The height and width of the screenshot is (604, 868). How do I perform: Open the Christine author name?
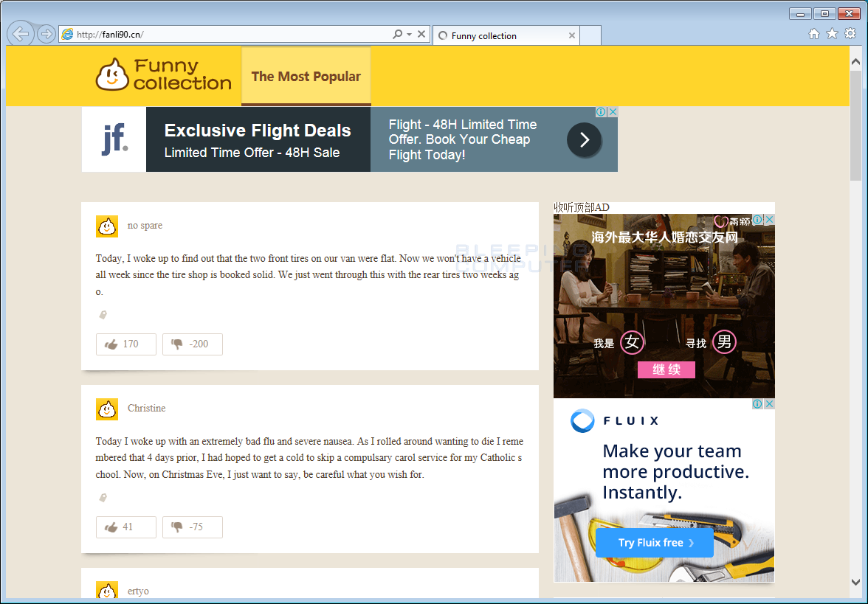click(x=147, y=409)
